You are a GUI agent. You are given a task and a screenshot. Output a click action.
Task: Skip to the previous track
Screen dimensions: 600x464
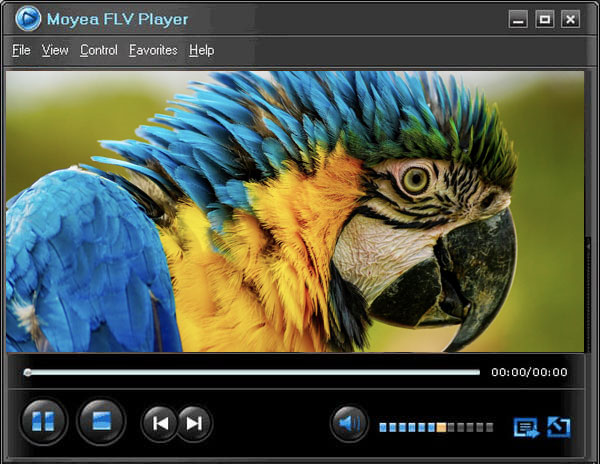(160, 424)
